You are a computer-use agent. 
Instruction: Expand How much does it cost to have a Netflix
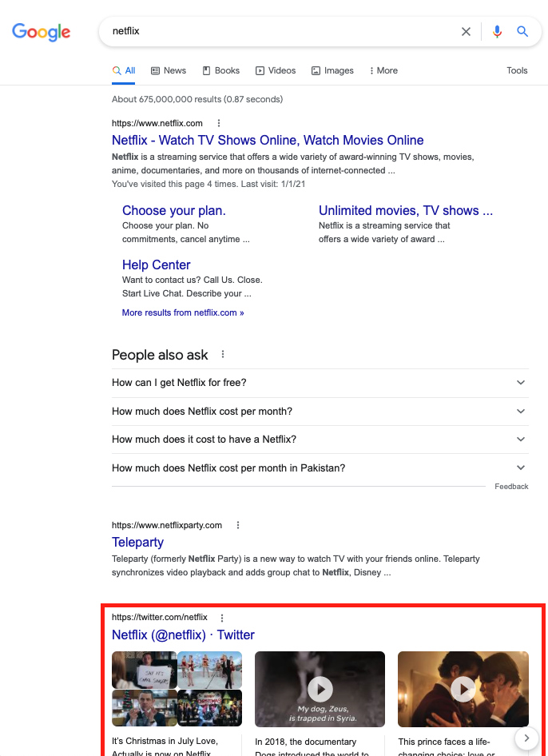click(320, 440)
